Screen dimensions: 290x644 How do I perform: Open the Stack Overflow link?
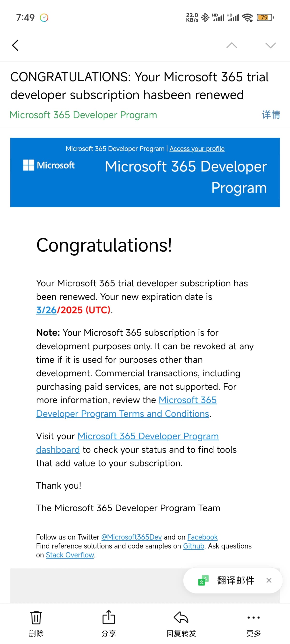click(70, 555)
